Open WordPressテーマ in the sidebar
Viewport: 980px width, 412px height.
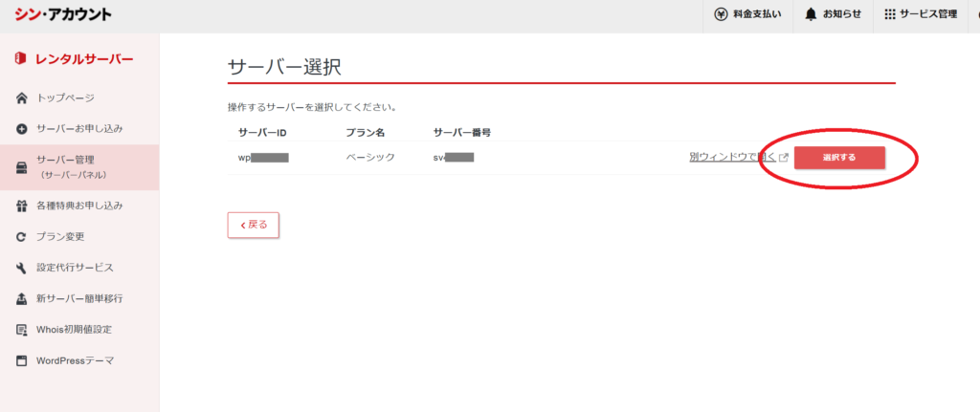[74, 360]
